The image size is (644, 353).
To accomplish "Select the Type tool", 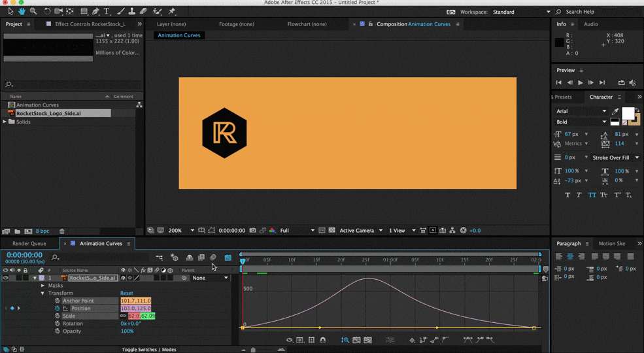I will pos(107,12).
